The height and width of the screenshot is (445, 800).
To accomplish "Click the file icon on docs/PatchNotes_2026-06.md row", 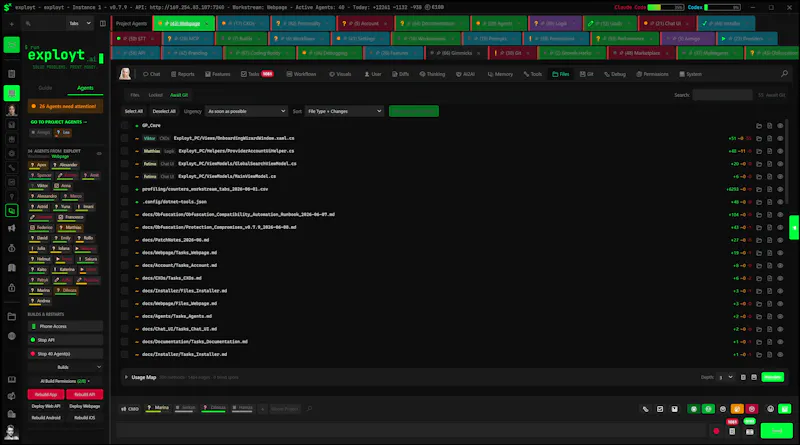I will click(769, 240).
